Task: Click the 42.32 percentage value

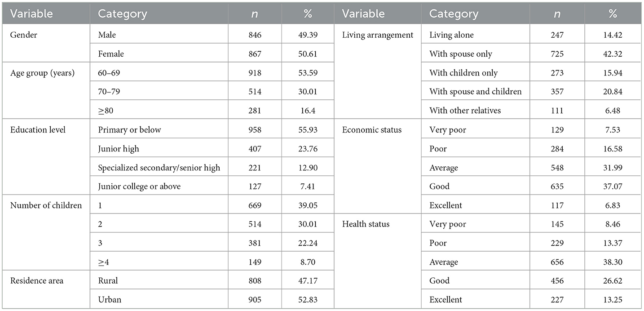Action: pyautogui.click(x=613, y=53)
